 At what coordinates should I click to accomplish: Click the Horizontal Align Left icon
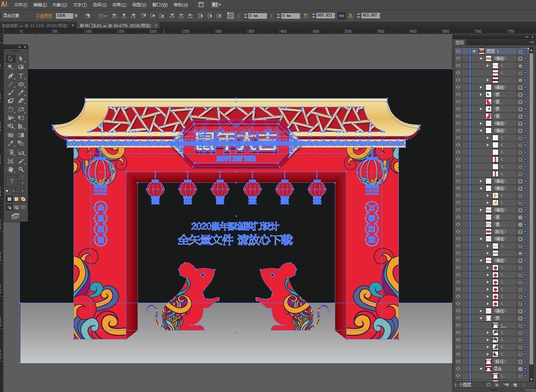[x=114, y=15]
